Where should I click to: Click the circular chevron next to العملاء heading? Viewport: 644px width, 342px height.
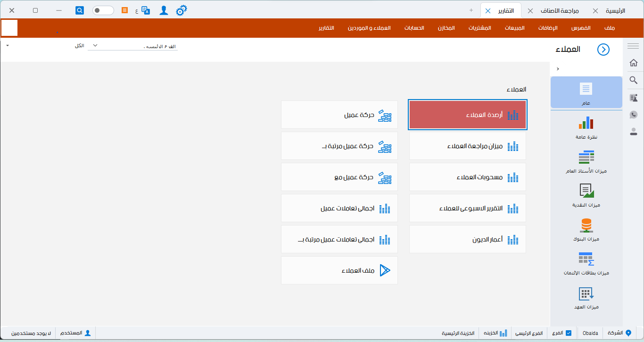coord(603,49)
